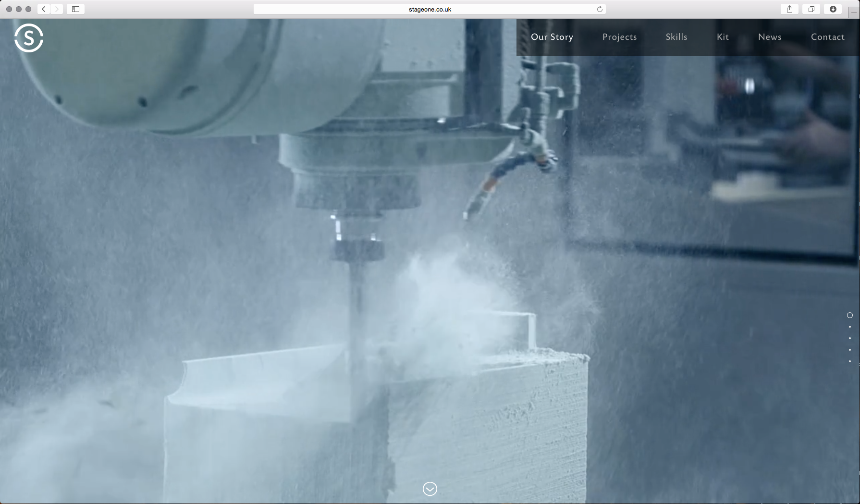Go to the Skills section
Viewport: 860px width, 504px height.
[676, 37]
